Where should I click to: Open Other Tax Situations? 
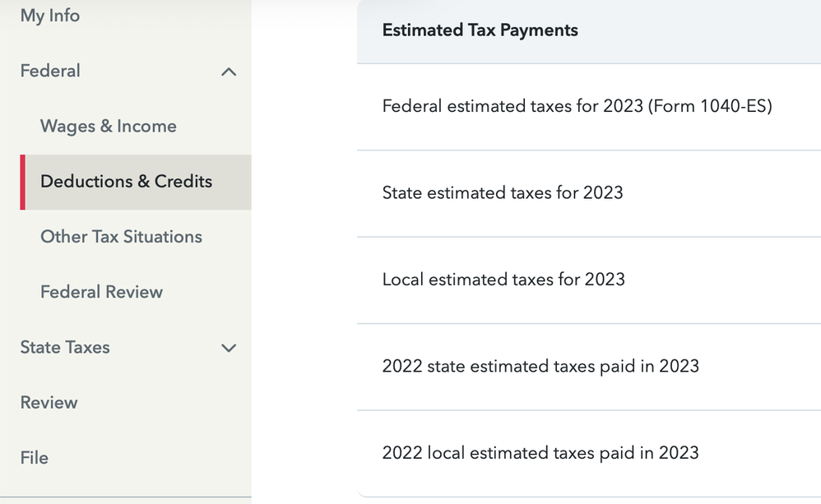[x=121, y=237]
